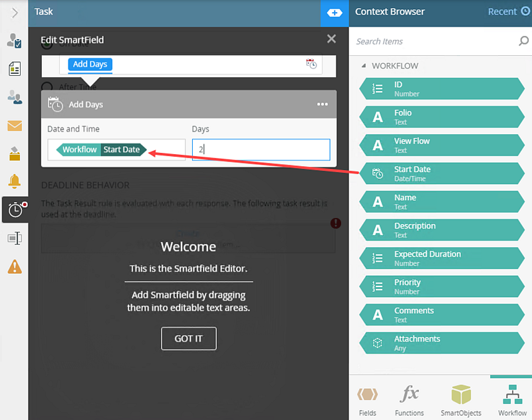Open the text field properties icon in the sidebar
532x420 pixels.
15,239
